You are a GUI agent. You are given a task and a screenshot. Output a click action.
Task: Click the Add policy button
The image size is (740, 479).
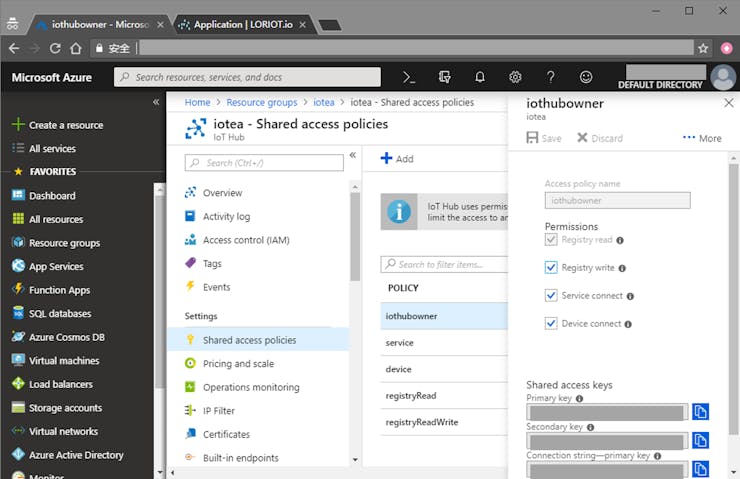pos(397,159)
